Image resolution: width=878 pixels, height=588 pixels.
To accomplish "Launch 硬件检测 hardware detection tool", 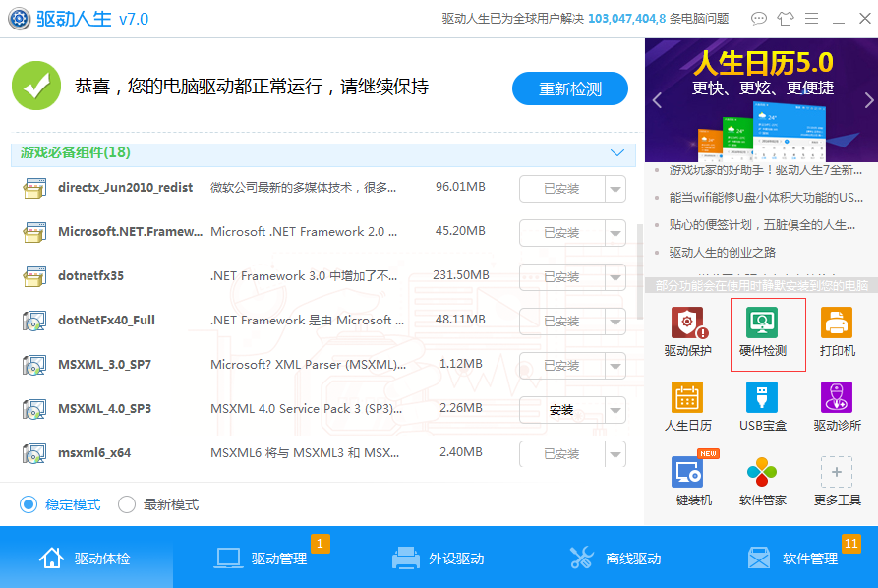I will pos(762,332).
